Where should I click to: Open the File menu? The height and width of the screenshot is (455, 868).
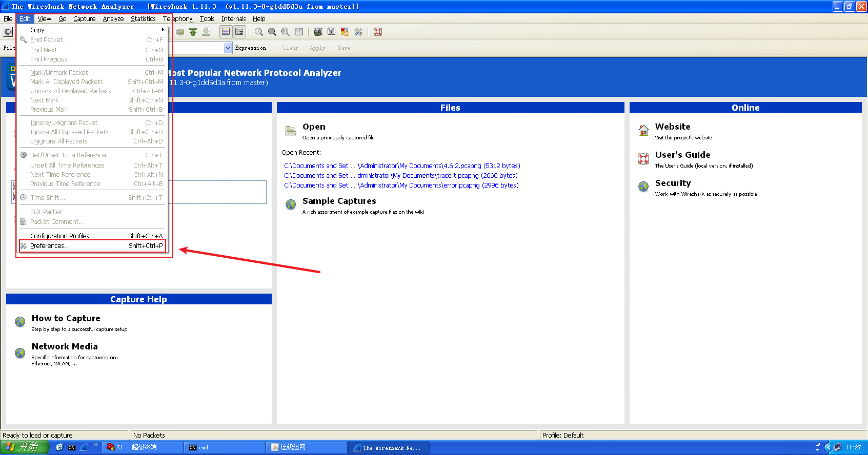(8, 19)
